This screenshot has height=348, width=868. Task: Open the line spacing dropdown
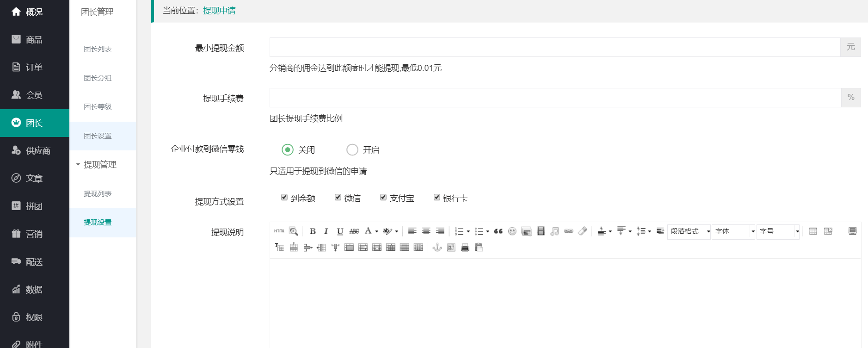(649, 231)
